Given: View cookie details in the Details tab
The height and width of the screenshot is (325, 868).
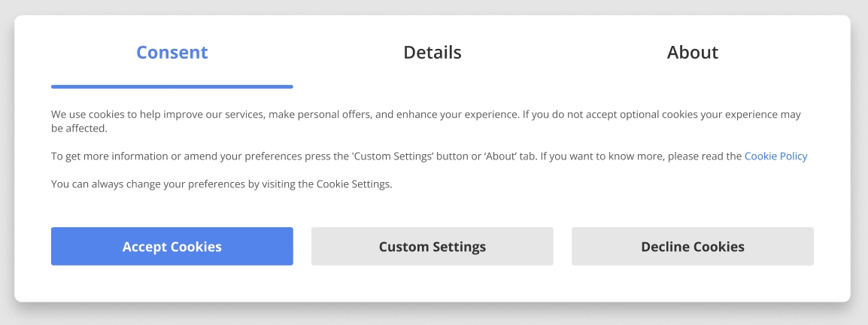Looking at the screenshot, I should (432, 53).
